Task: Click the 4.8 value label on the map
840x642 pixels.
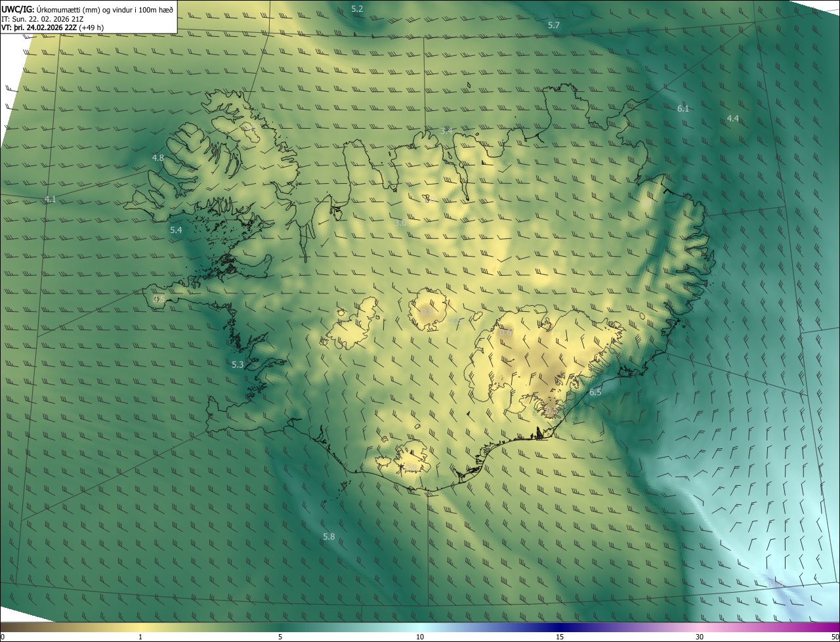Action: pyautogui.click(x=158, y=158)
